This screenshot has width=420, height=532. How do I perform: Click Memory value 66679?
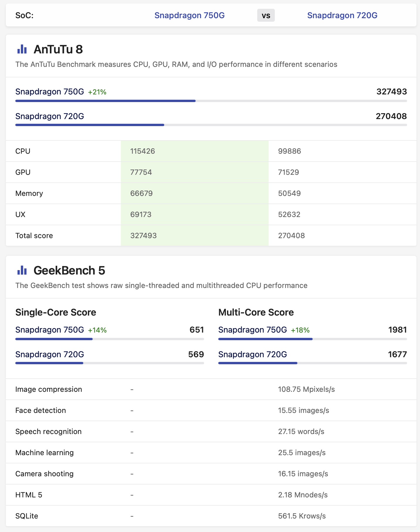(141, 194)
